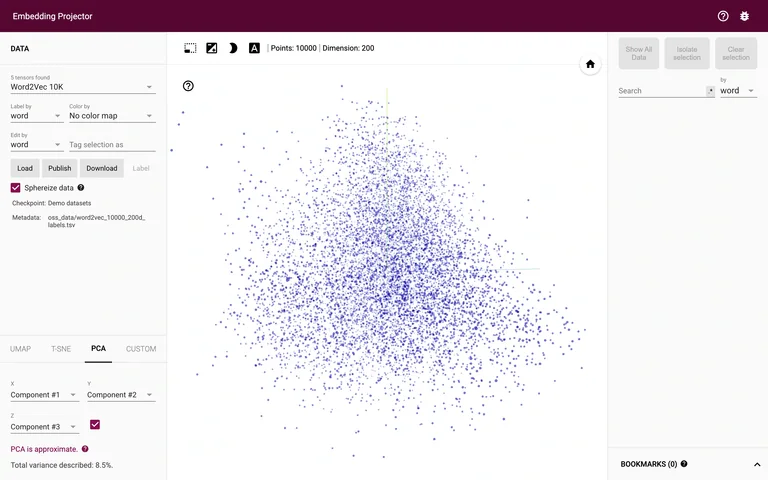Open Z Component #3 dropdown
768x480 pixels.
coord(44,427)
